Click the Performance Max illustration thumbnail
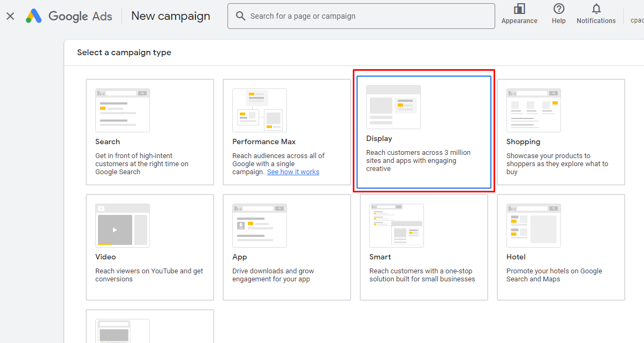Viewport: 644px width, 343px height. pyautogui.click(x=260, y=110)
